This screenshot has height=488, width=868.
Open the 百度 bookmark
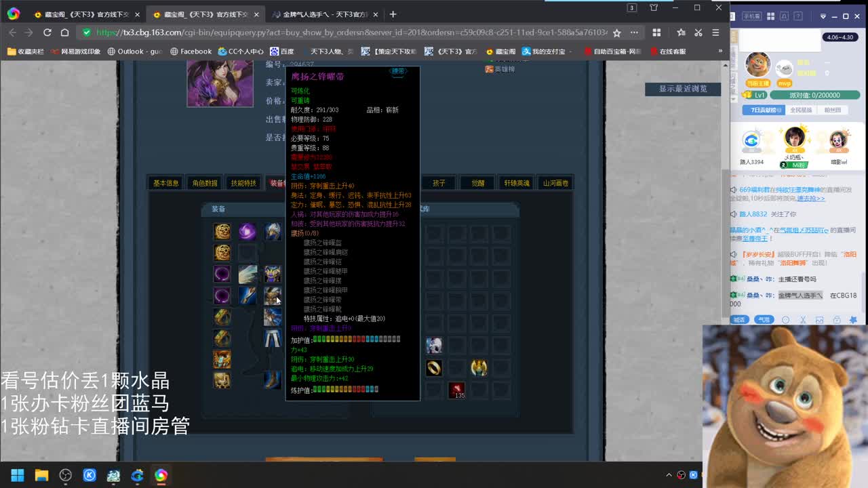281,52
